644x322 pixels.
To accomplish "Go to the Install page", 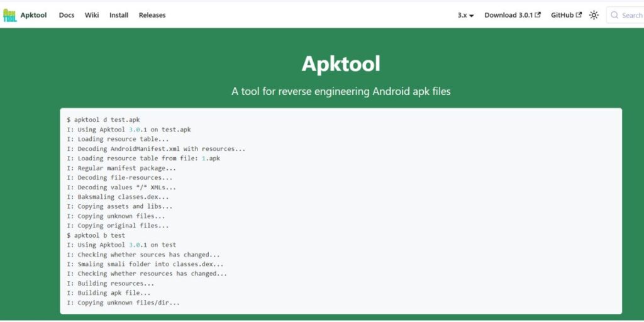I will (x=119, y=15).
